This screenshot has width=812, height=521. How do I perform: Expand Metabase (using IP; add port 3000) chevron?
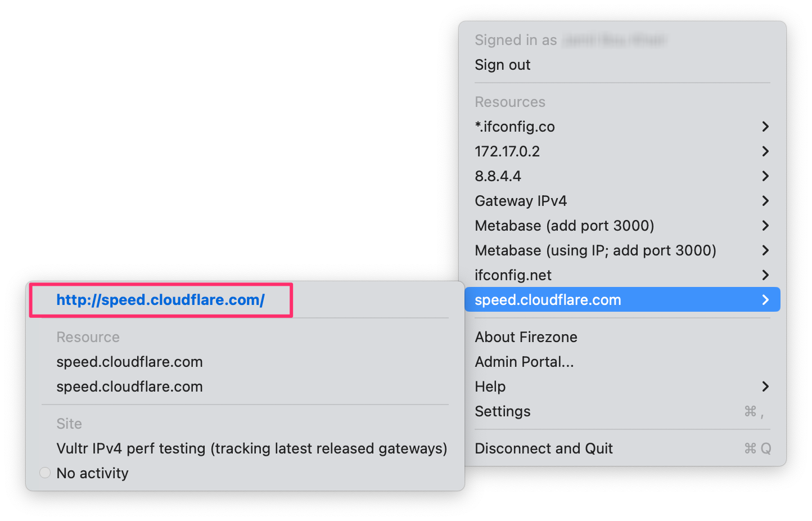[765, 250]
